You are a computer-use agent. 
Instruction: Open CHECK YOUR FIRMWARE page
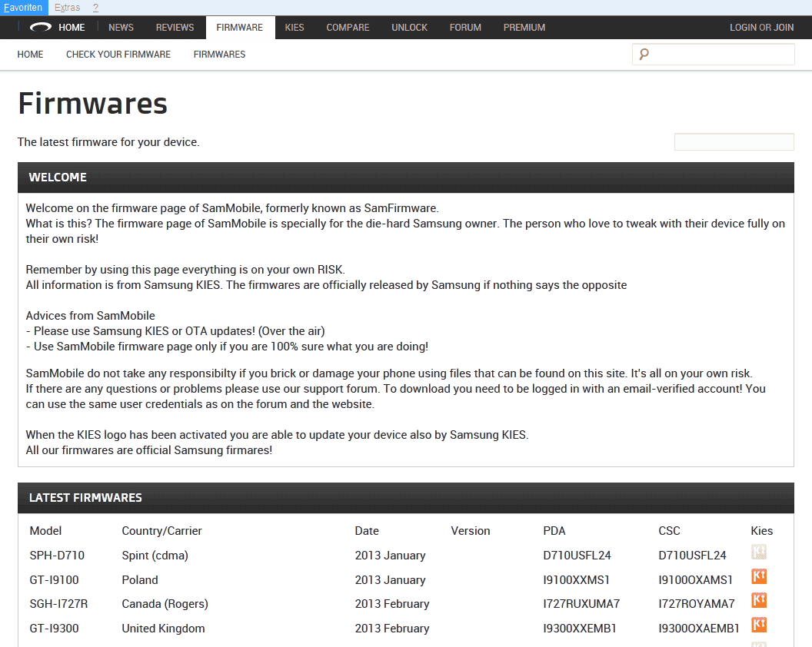118,55
